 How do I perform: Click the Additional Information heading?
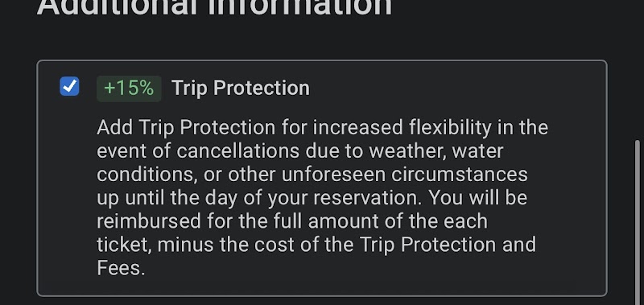214,7
